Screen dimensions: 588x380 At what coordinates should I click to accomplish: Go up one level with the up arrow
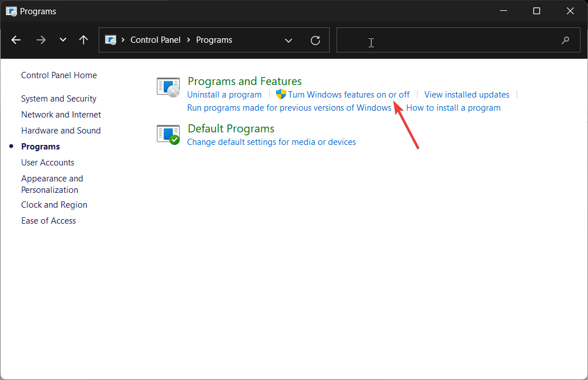pyautogui.click(x=83, y=40)
